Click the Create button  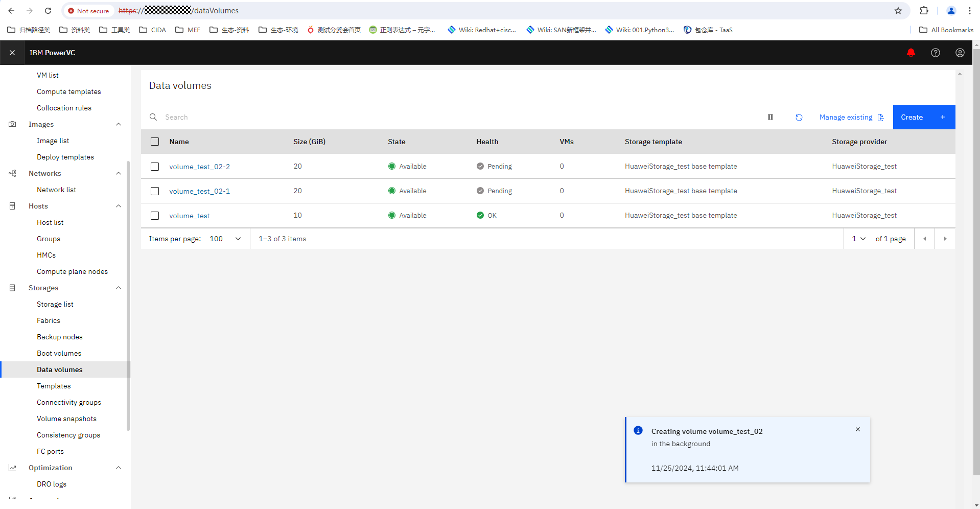pyautogui.click(x=924, y=117)
